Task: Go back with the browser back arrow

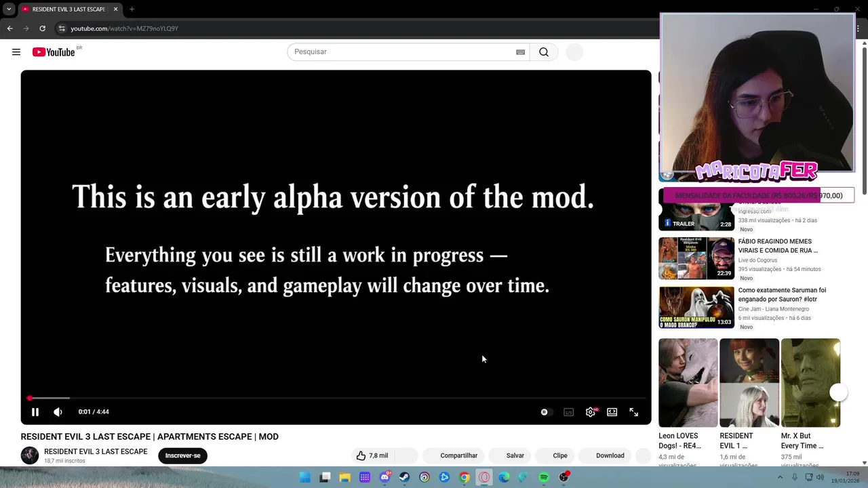Action: pos(9,28)
